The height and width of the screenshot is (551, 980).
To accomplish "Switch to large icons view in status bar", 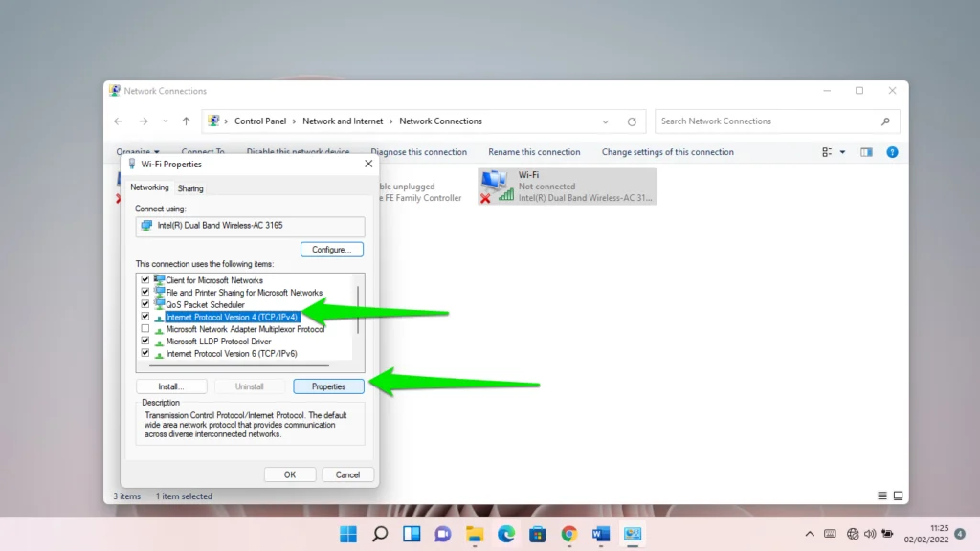I will [x=898, y=496].
